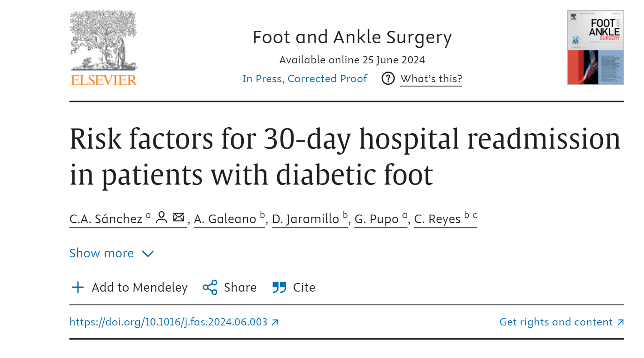Click the Cite quotation mark icon
644x358 pixels.
pos(279,287)
